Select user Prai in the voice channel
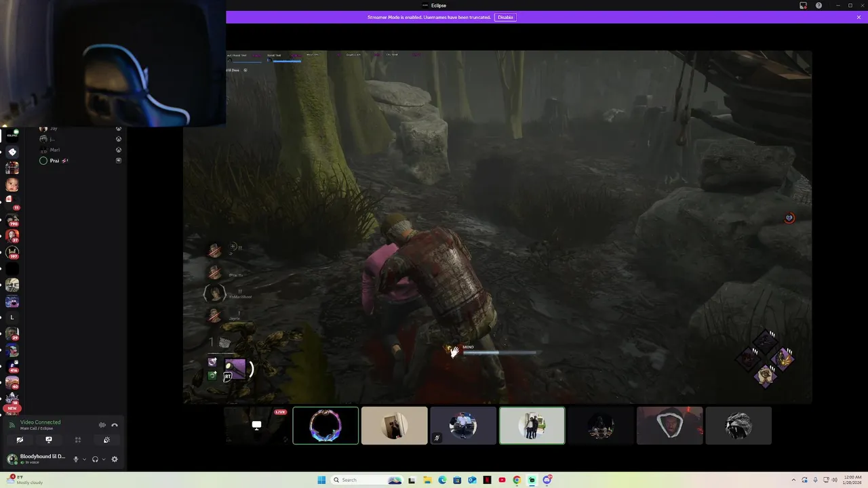Viewport: 868px width, 488px height. coord(54,161)
